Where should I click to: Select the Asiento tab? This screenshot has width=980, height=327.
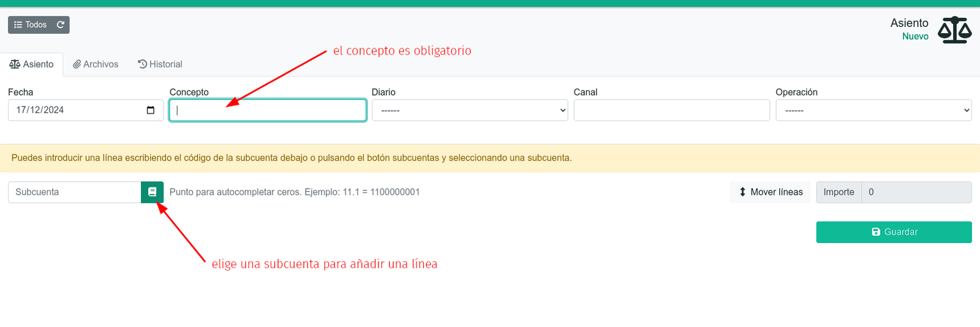[x=32, y=64]
